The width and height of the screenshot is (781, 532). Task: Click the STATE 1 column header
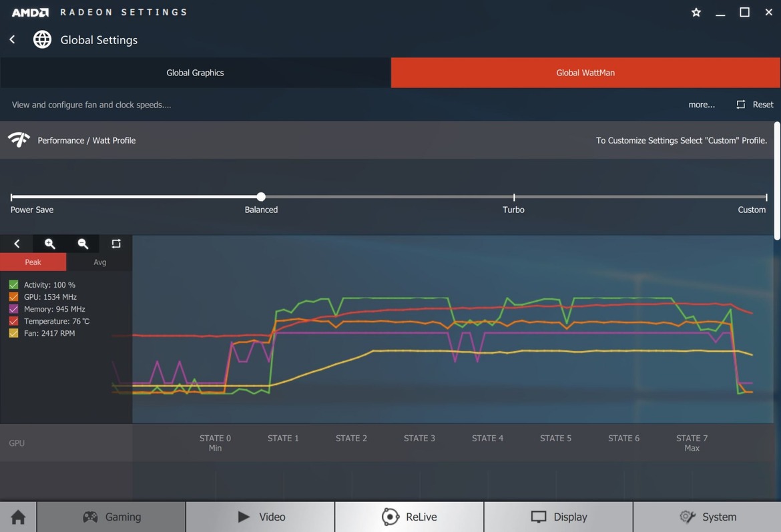click(x=283, y=439)
